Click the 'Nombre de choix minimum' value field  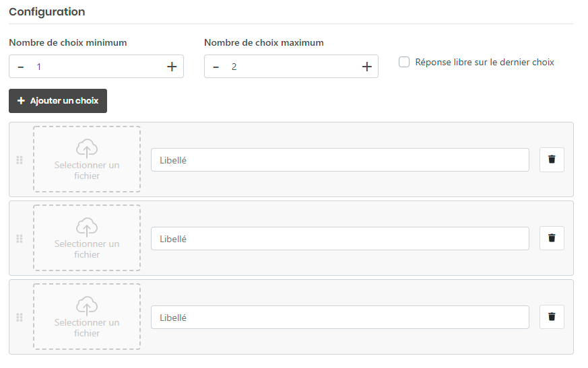click(96, 67)
